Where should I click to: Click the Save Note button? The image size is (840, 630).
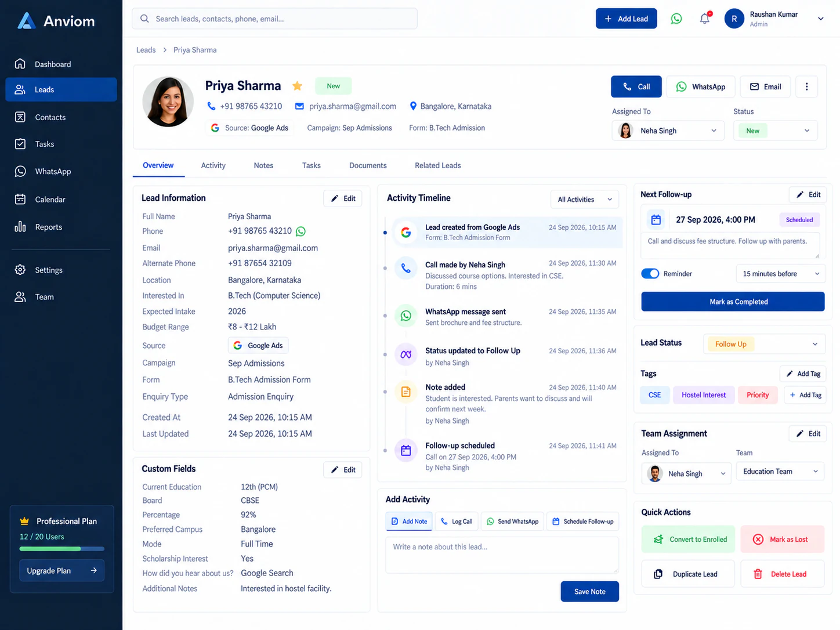(x=590, y=592)
